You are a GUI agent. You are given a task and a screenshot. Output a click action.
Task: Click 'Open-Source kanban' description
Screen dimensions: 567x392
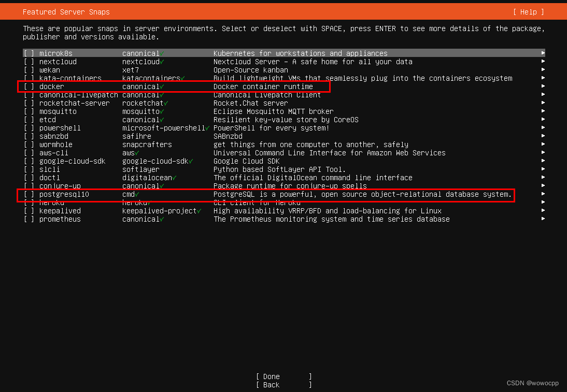251,70
